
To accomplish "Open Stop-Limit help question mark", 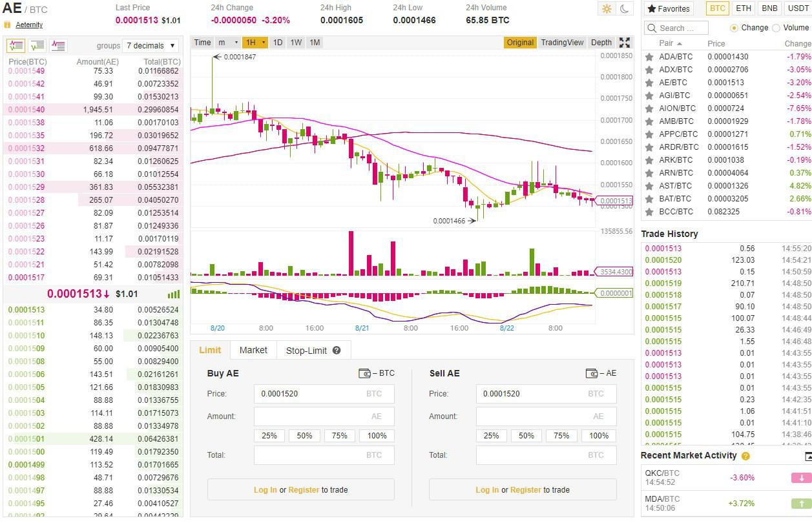I will tap(337, 350).
